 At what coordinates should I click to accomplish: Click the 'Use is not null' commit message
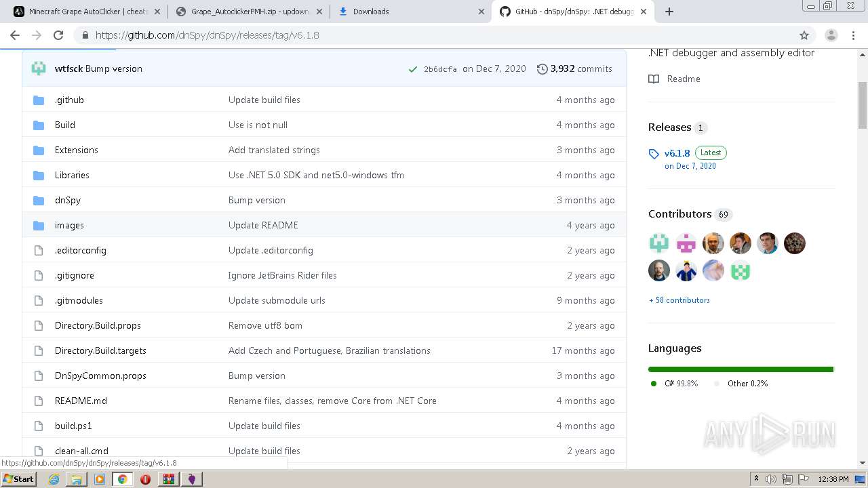point(258,125)
